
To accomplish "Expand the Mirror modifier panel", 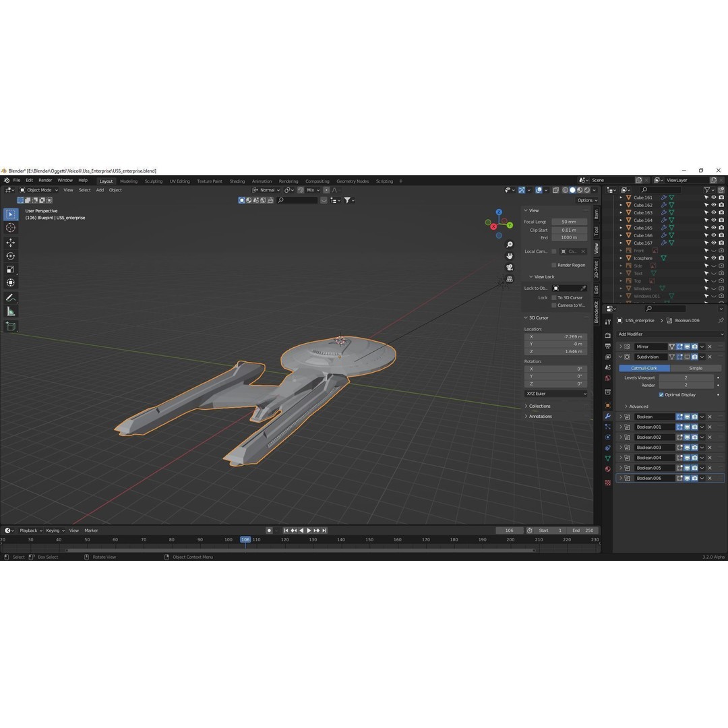I will (620, 347).
